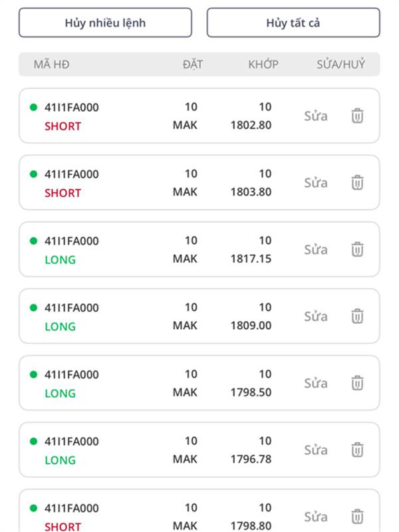Select the KHỚP column header
This screenshot has height=532, width=399.
[263, 65]
